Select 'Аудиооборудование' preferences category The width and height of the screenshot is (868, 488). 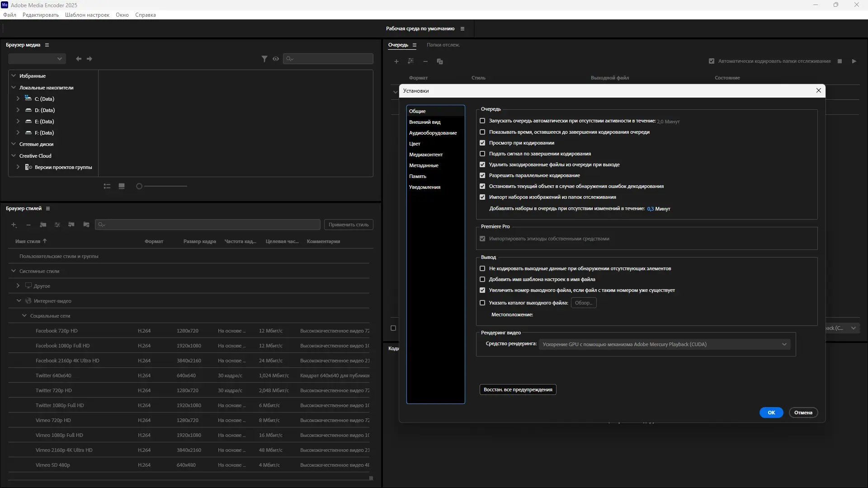pyautogui.click(x=433, y=133)
